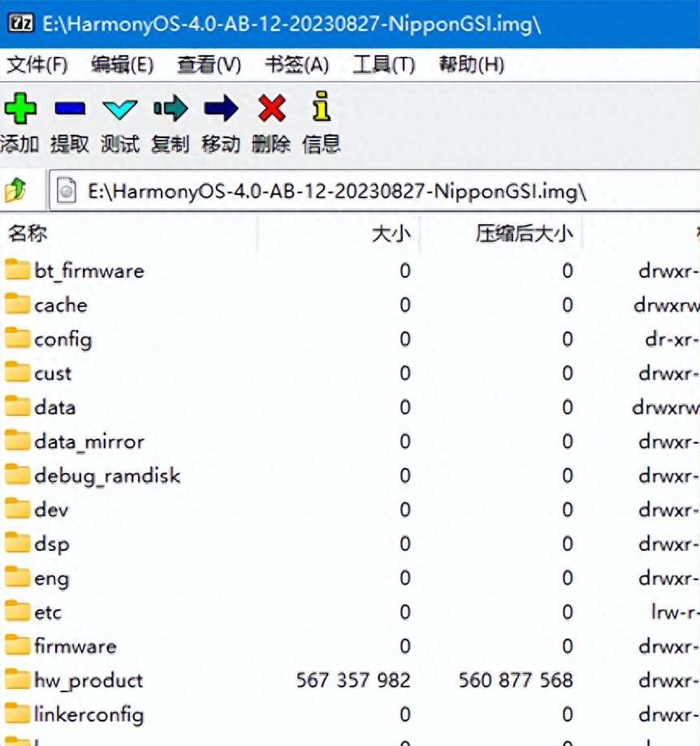Open the 查看(V) View menu

(210, 65)
